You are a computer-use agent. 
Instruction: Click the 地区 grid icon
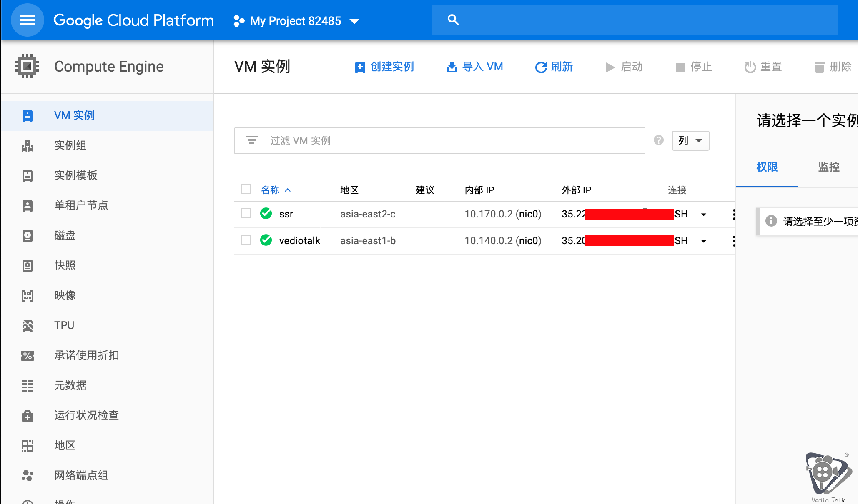[28, 445]
